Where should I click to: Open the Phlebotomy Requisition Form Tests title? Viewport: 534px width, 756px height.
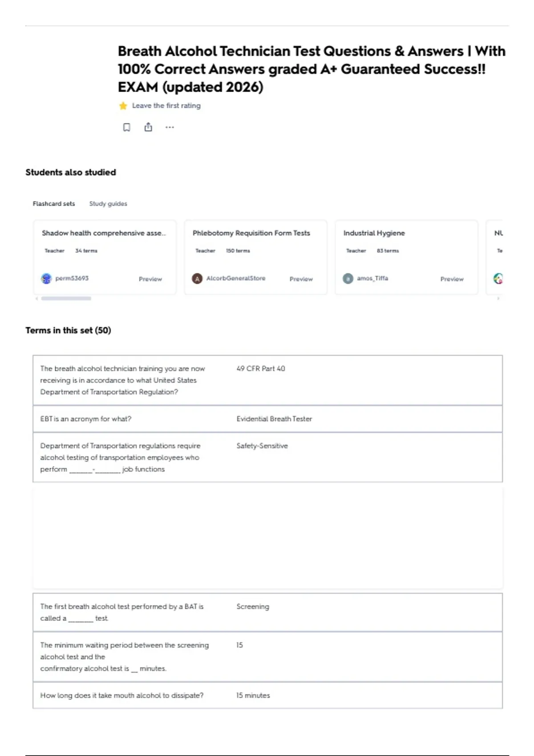coord(251,233)
